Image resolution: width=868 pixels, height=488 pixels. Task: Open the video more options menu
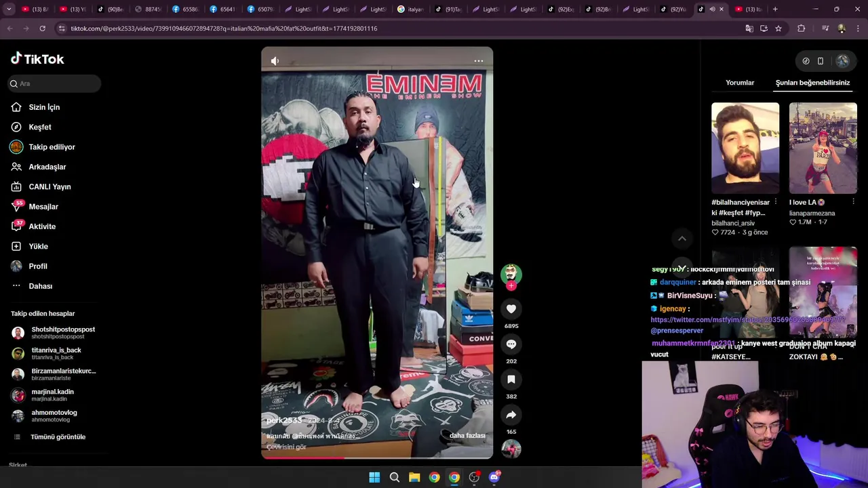point(478,61)
